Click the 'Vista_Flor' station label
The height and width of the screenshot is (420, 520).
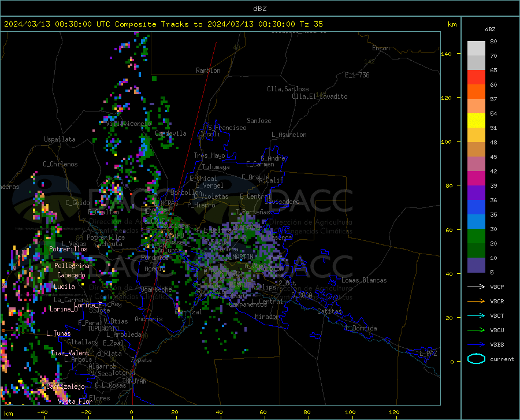coord(75,402)
